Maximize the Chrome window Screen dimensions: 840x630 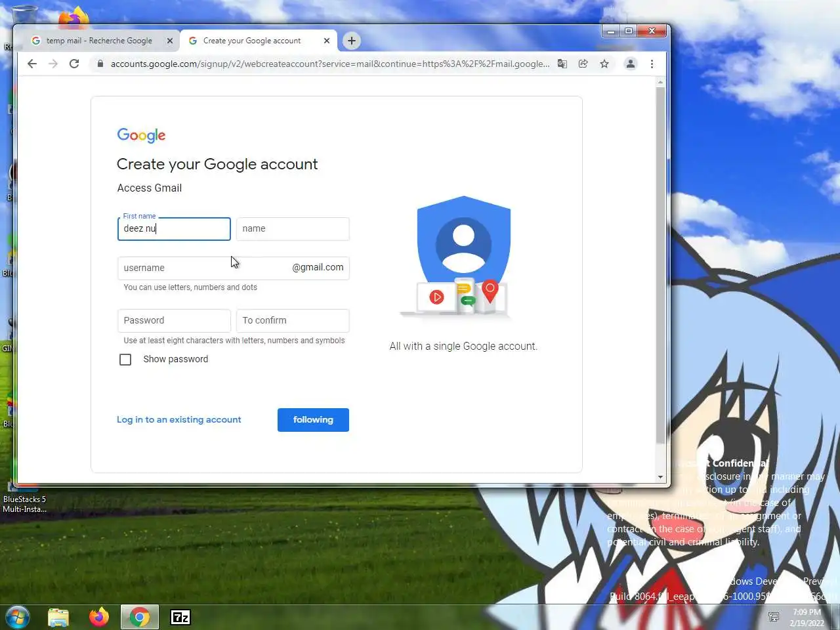point(628,31)
